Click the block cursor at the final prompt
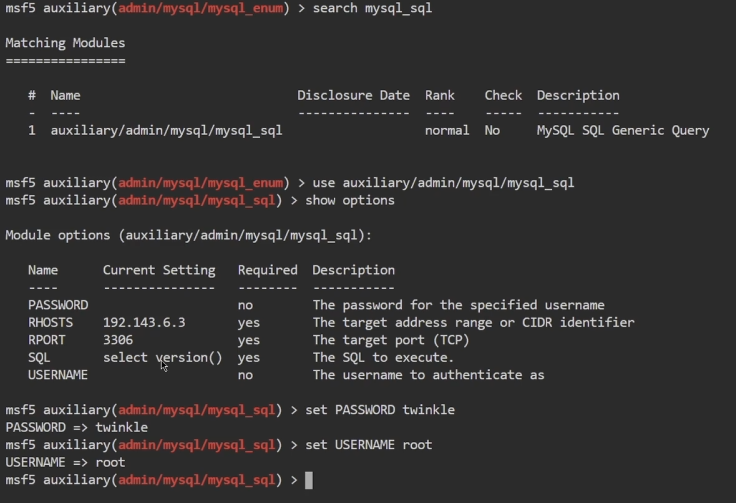This screenshot has height=503, width=736. [x=309, y=480]
